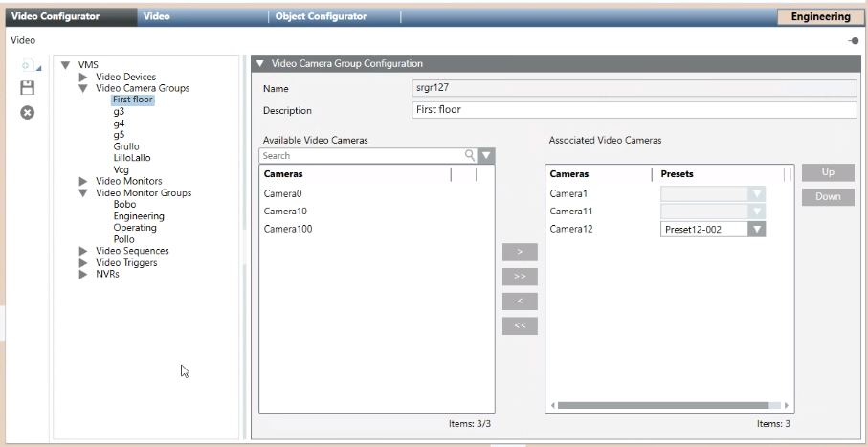868x447 pixels.
Task: Click the single > add camera button
Action: pos(520,252)
